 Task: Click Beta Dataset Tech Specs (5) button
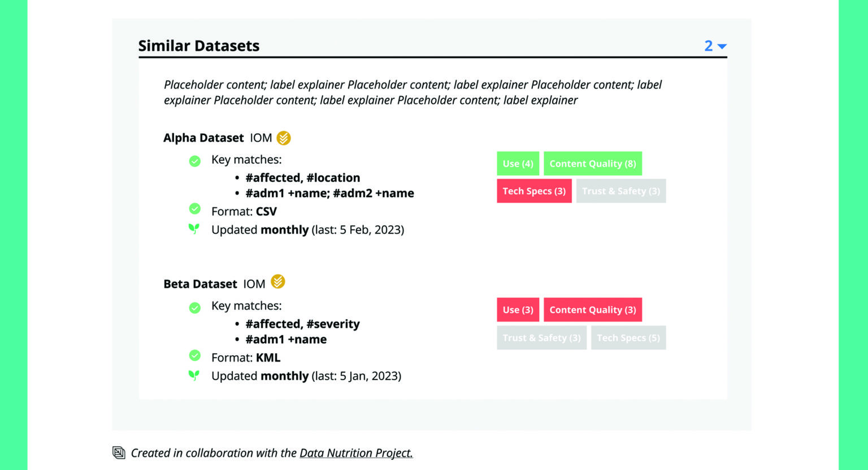[628, 338]
